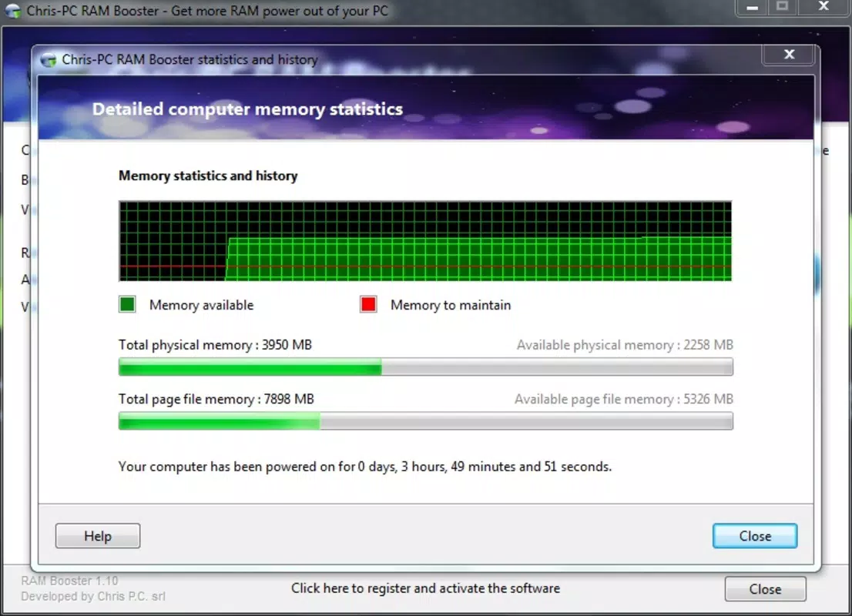Click the physical memory usage progress bar
Image resolution: width=852 pixels, height=616 pixels.
pyautogui.click(x=425, y=367)
